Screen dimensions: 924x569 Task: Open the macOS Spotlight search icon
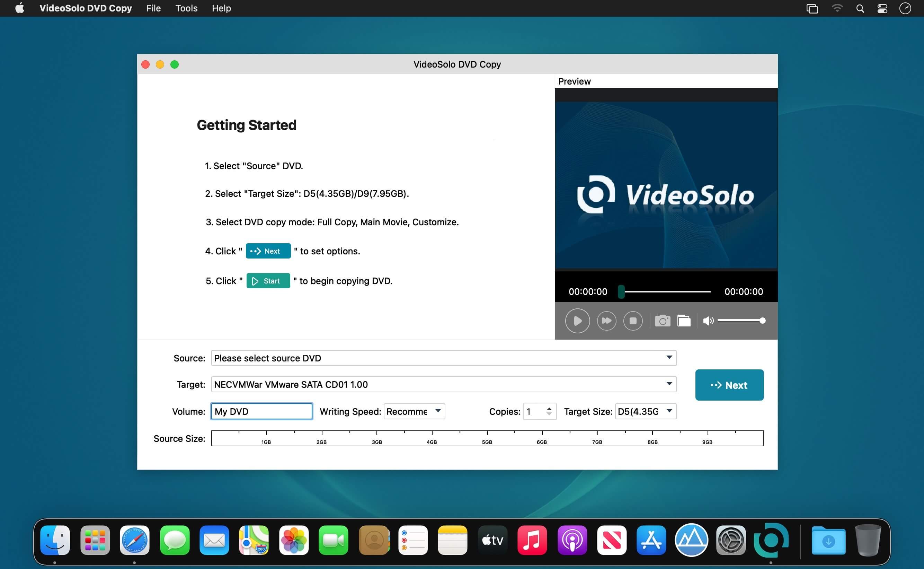(x=860, y=8)
